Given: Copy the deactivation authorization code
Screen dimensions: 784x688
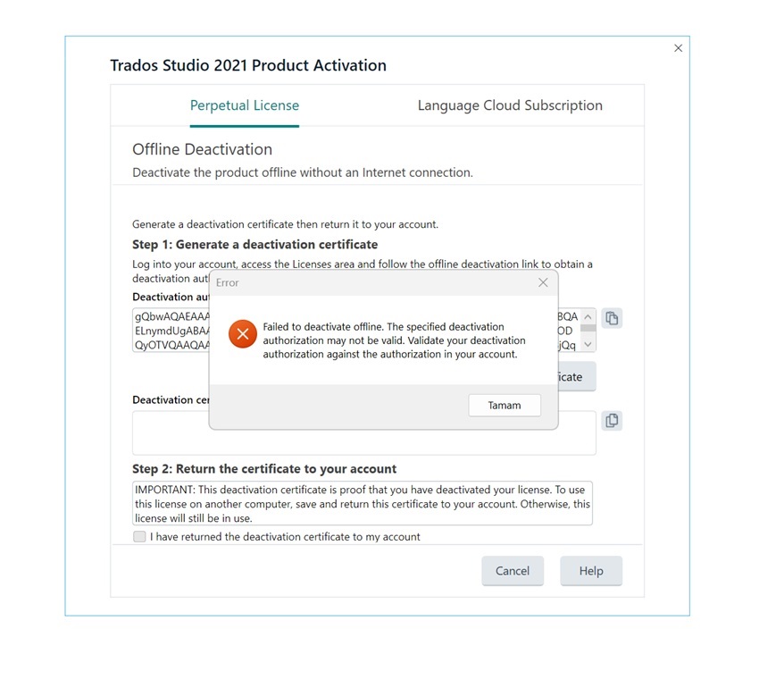Looking at the screenshot, I should click(x=612, y=318).
